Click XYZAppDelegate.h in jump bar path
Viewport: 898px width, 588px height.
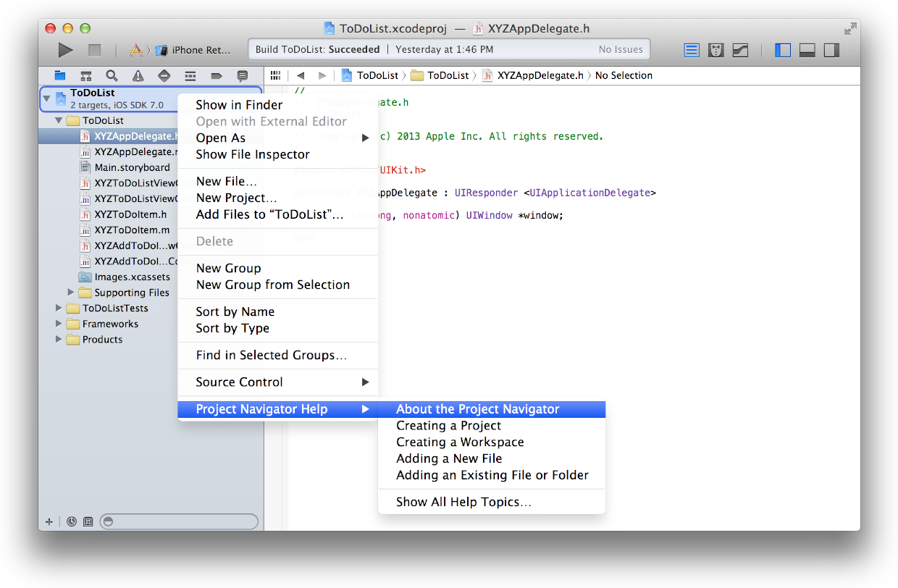pyautogui.click(x=533, y=75)
